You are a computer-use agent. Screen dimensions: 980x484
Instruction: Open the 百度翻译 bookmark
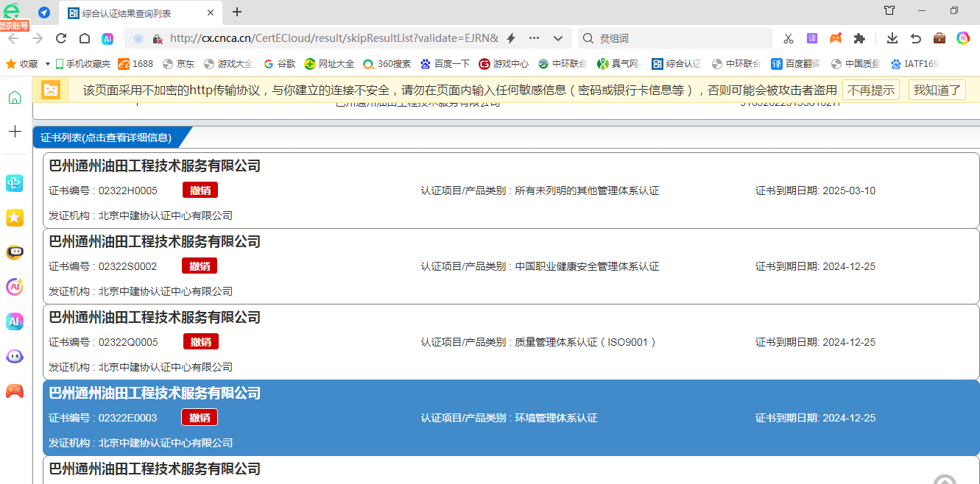[795, 64]
